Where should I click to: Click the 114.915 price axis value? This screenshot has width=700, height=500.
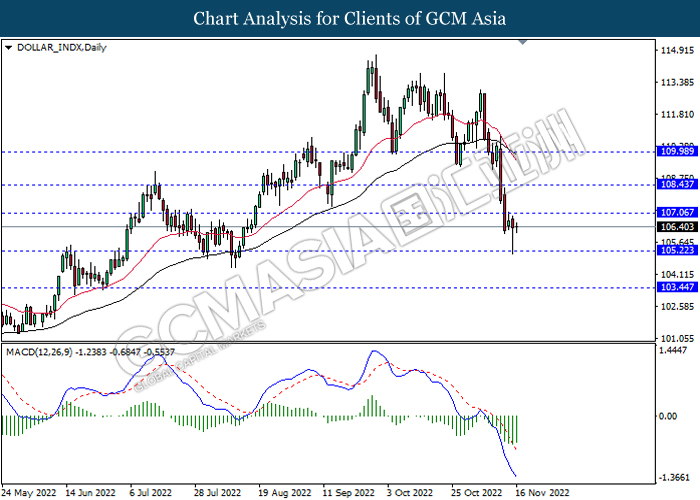pyautogui.click(x=677, y=50)
